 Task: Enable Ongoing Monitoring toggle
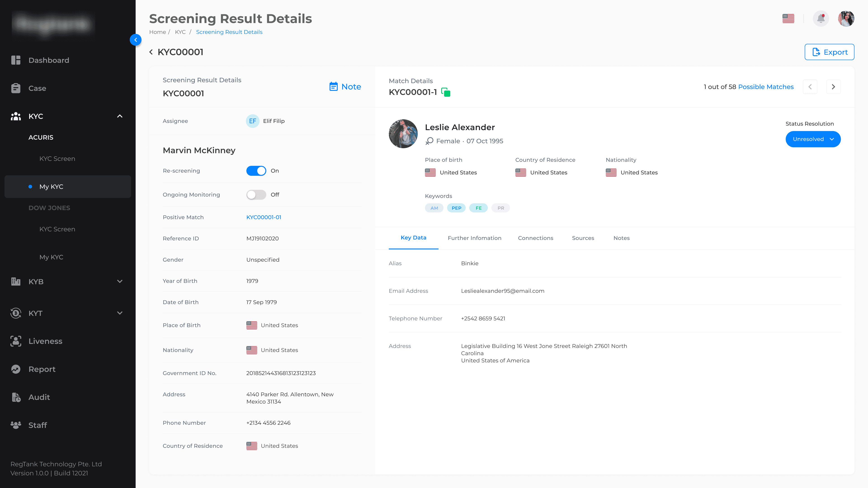click(256, 195)
